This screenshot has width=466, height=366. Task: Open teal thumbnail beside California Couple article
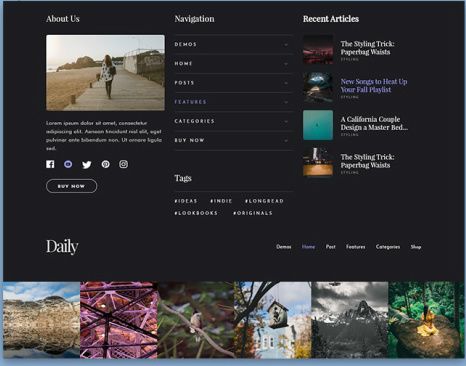(318, 125)
